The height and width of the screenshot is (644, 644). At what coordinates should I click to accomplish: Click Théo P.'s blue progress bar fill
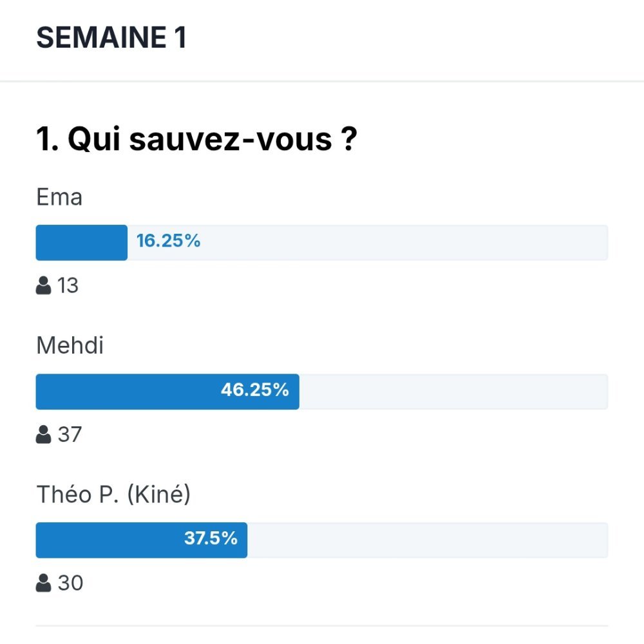[141, 540]
